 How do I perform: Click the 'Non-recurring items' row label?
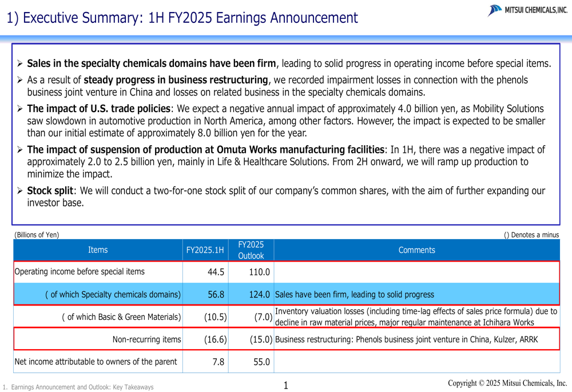click(146, 339)
